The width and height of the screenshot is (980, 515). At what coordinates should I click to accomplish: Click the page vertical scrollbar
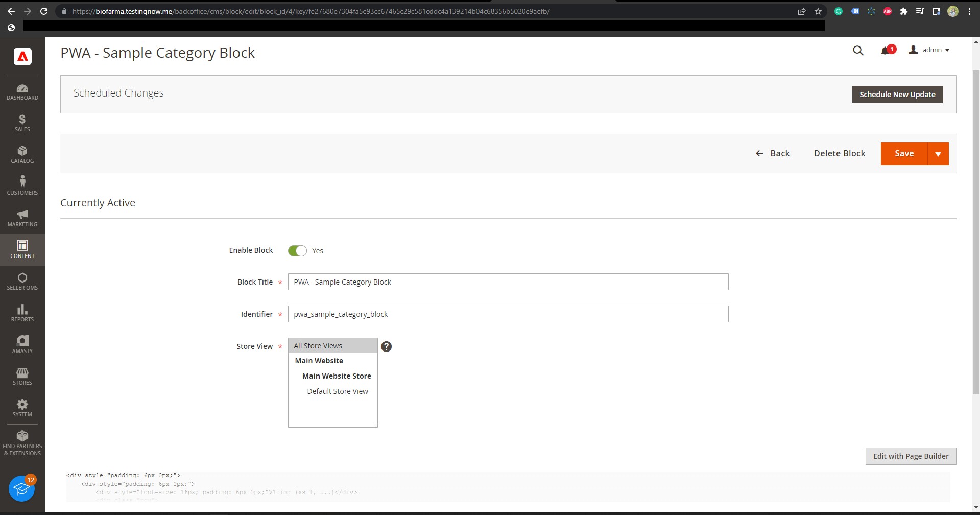point(976,232)
